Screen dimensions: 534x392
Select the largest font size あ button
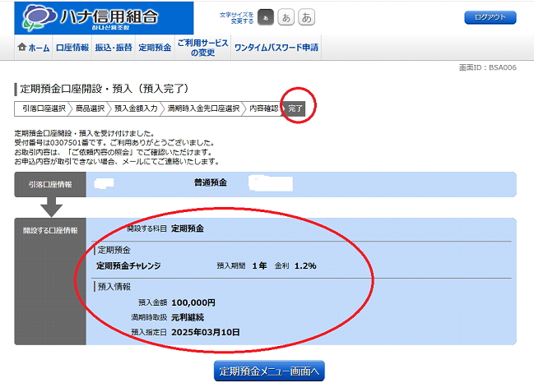click(x=306, y=18)
